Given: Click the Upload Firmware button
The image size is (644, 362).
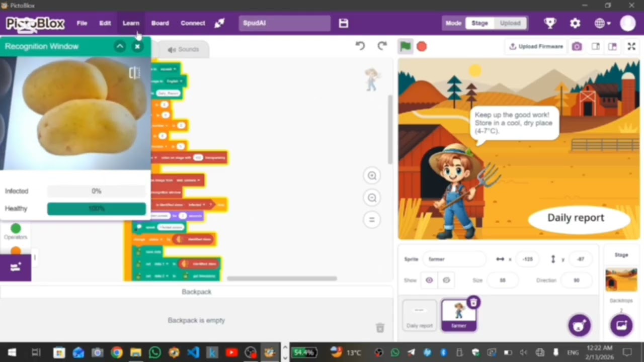Looking at the screenshot, I should (x=536, y=46).
